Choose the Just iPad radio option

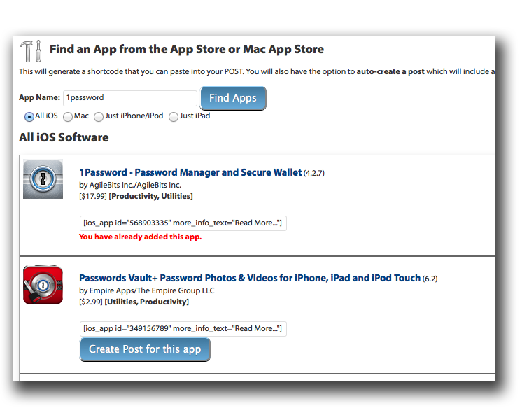coord(174,117)
